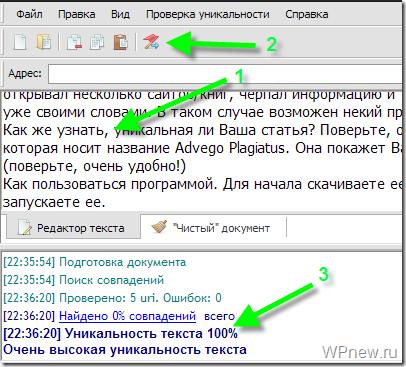406x367 pixels.
Task: Switch to the Редактор текста tab
Action: click(73, 228)
